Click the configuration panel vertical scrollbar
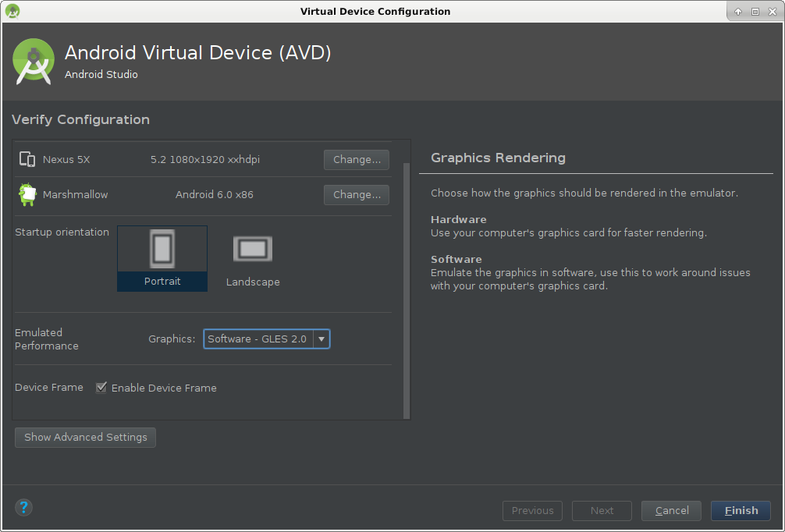The image size is (785, 532). coord(406,289)
